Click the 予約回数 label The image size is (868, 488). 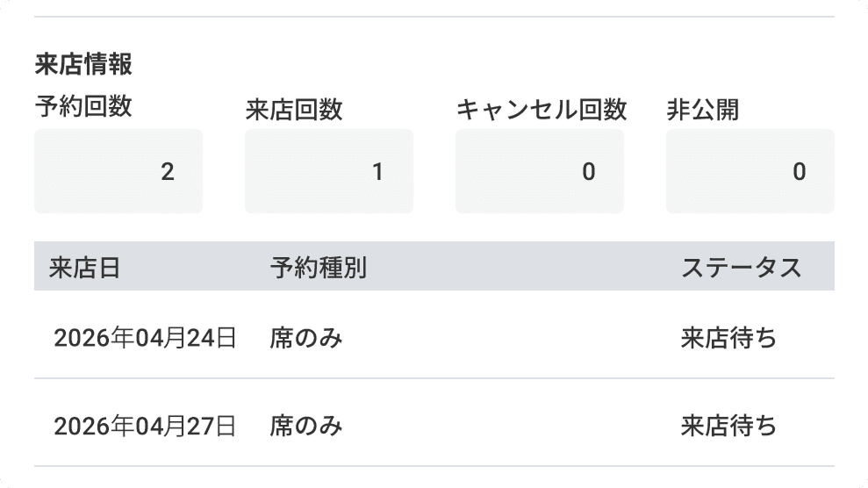tap(82, 107)
